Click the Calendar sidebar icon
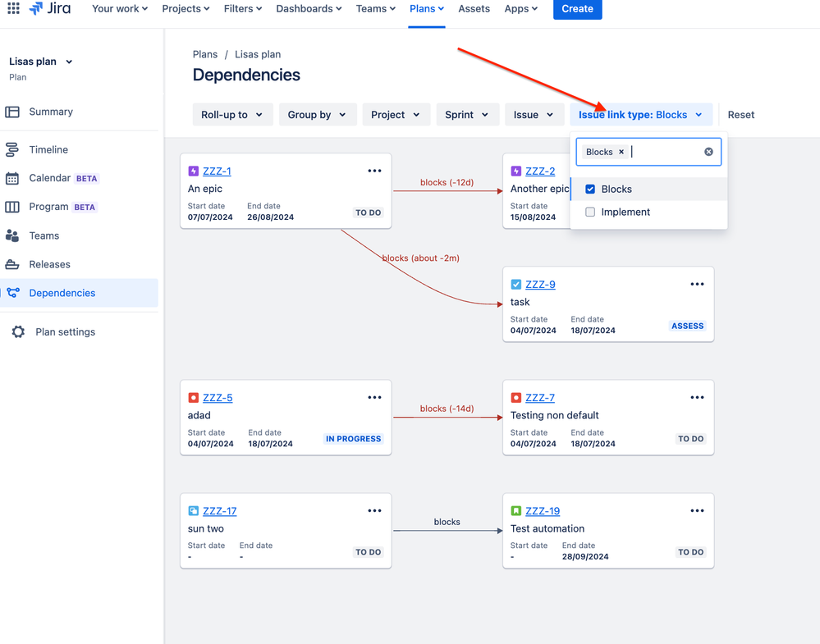This screenshot has height=644, width=820. point(12,178)
